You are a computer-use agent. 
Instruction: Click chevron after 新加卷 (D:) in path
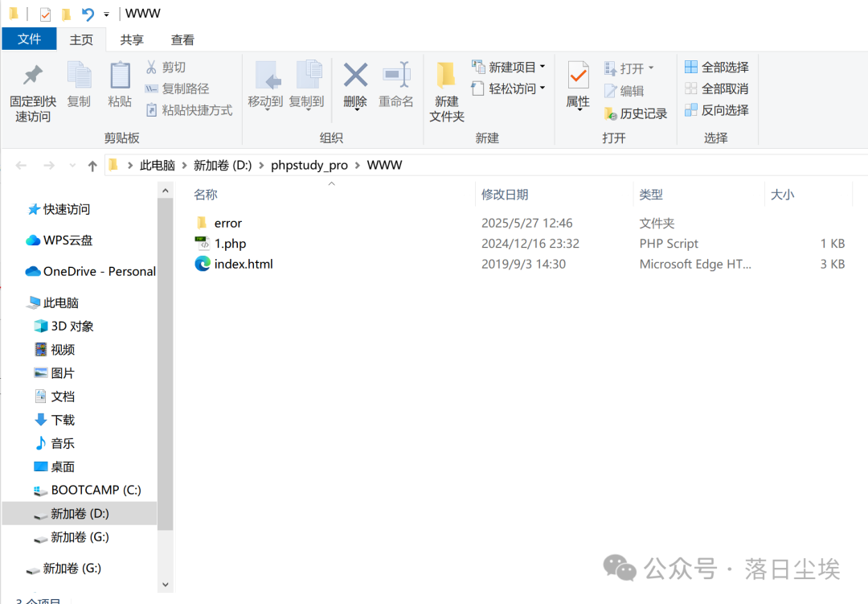tap(261, 165)
